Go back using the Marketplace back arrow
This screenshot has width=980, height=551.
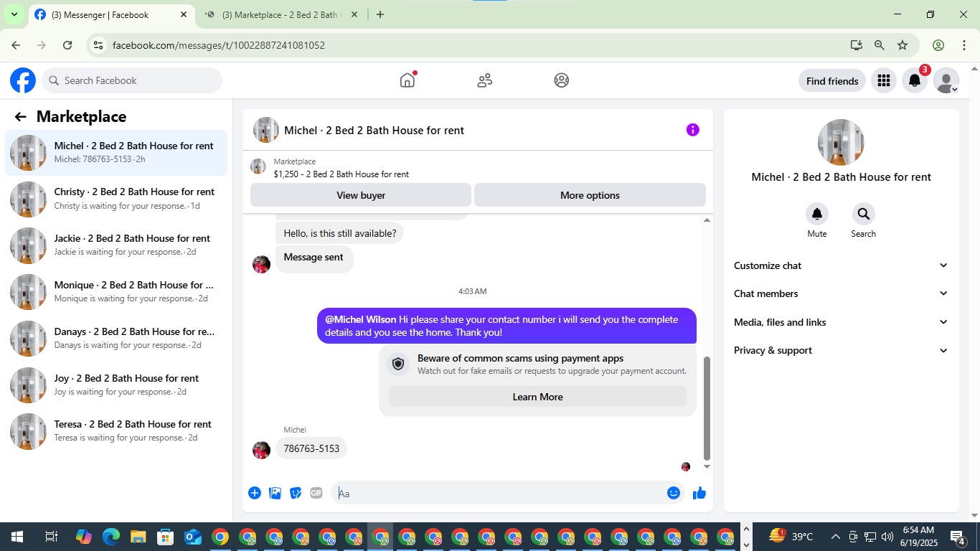click(x=20, y=117)
